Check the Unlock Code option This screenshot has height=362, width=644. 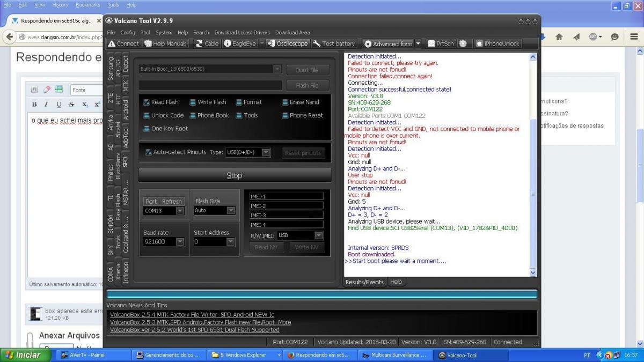[x=147, y=115]
